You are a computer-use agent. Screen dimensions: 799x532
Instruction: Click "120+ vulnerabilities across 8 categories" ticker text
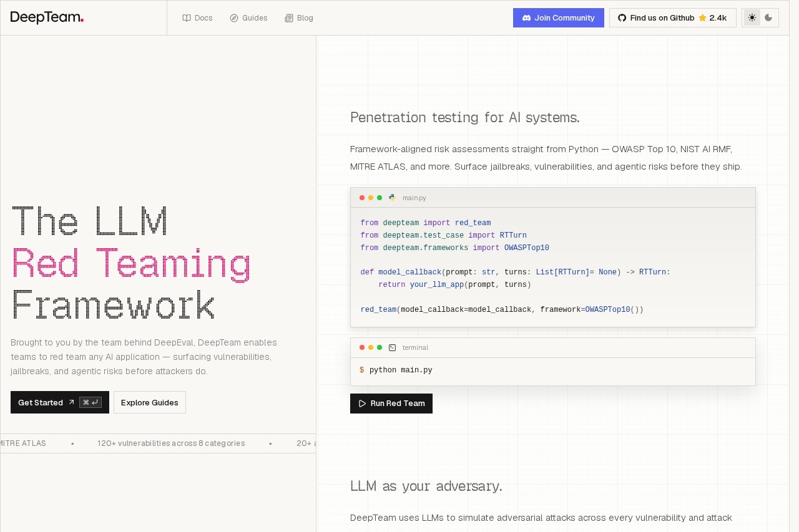click(171, 443)
